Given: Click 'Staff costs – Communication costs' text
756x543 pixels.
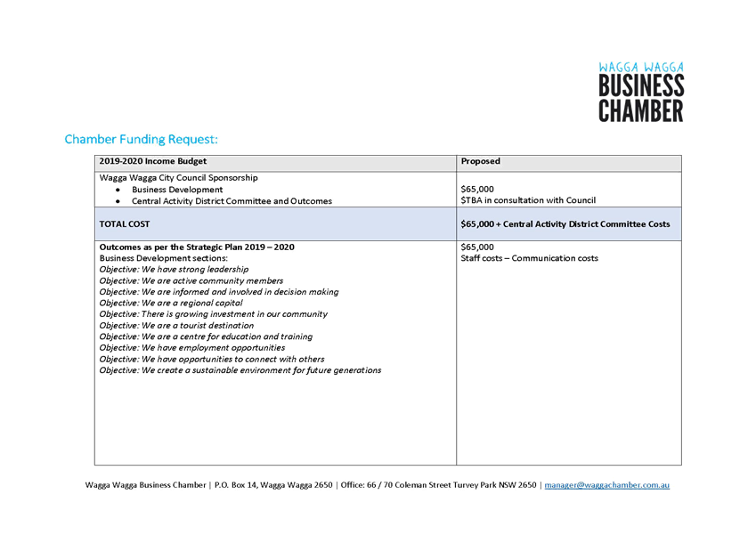Looking at the screenshot, I should [530, 258].
